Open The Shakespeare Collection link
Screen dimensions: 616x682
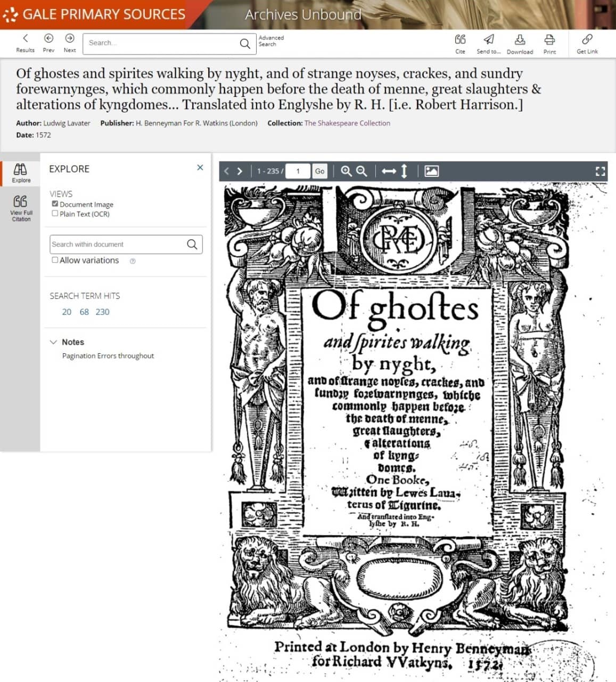pyautogui.click(x=347, y=123)
